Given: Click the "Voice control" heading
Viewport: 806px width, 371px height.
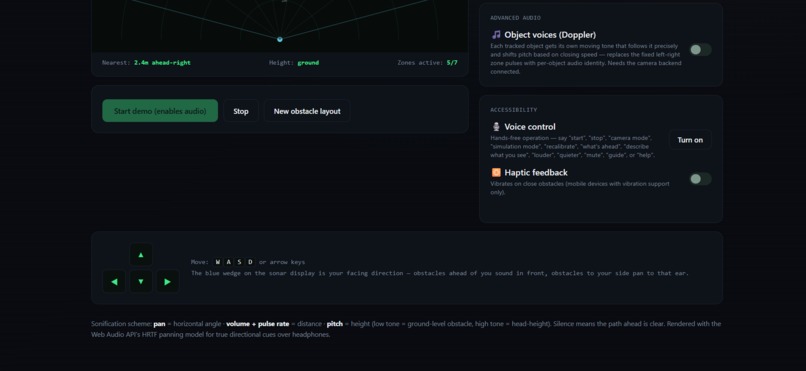Looking at the screenshot, I should [529, 127].
